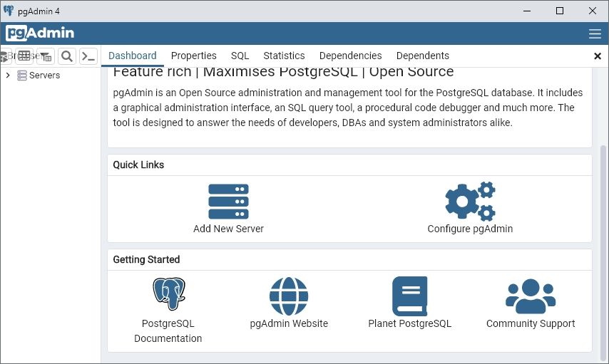Switch to the Properties tab
Image resolution: width=609 pixels, height=364 pixels.
tap(193, 56)
